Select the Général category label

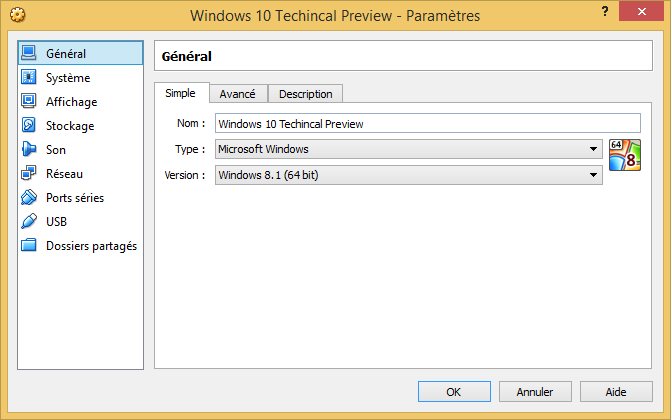[x=66, y=54]
